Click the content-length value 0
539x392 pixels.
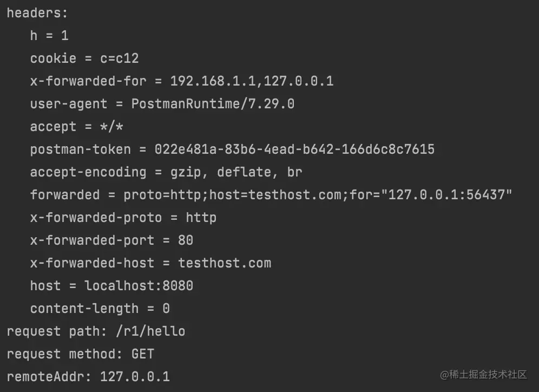(x=166, y=309)
